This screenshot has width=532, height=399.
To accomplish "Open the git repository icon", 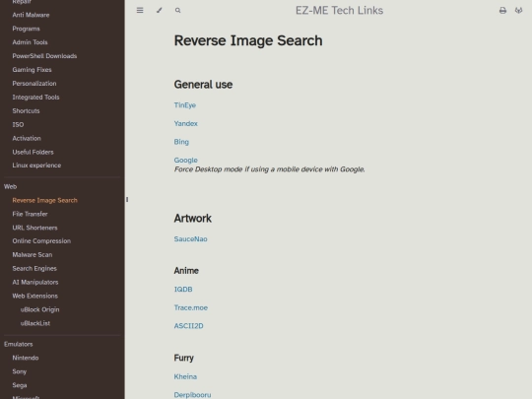I will pyautogui.click(x=518, y=11).
